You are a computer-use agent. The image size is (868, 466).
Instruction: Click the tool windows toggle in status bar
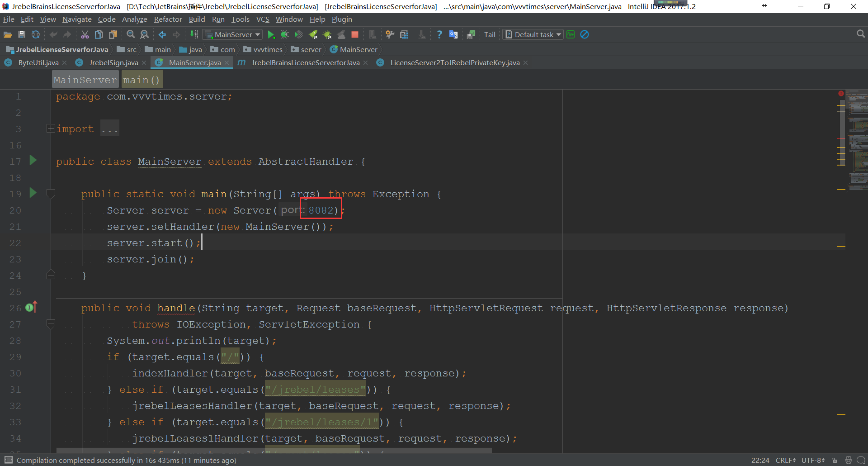[x=8, y=461]
